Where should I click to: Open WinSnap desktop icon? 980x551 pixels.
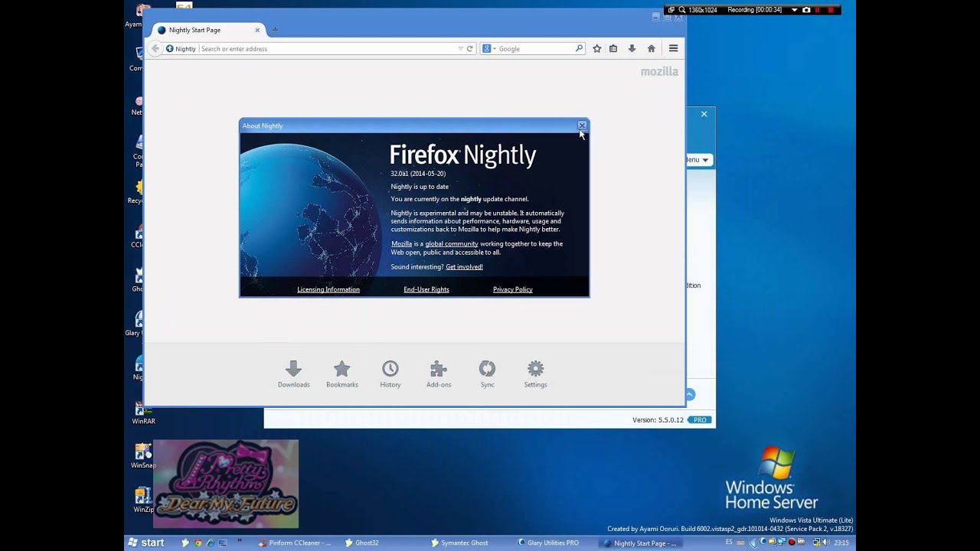point(142,456)
